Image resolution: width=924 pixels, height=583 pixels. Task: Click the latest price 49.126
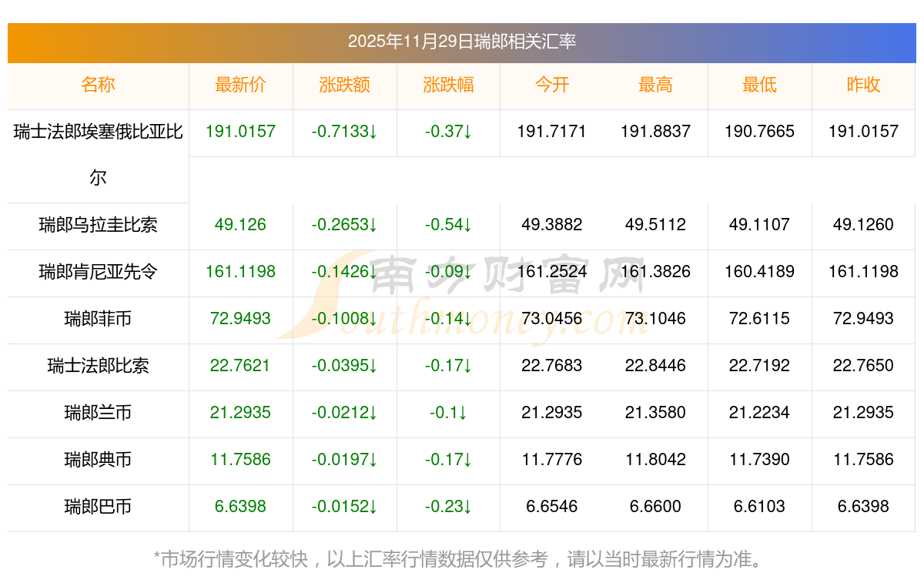(240, 225)
